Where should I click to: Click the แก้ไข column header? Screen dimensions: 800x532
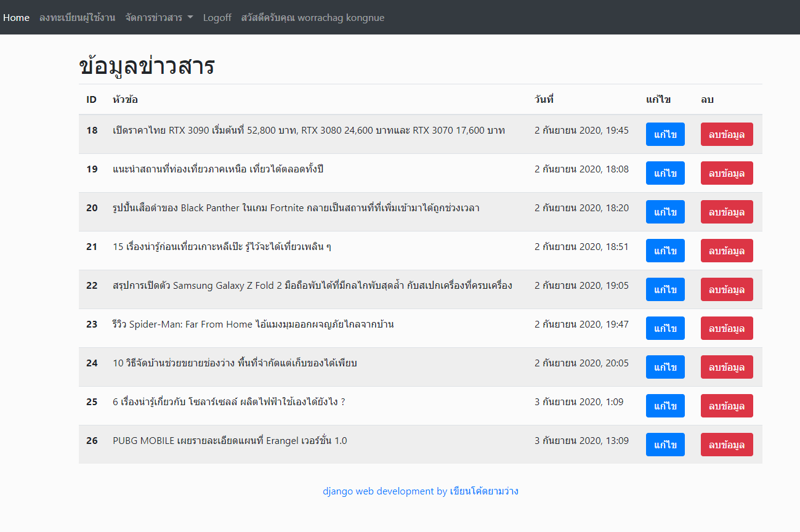point(658,99)
